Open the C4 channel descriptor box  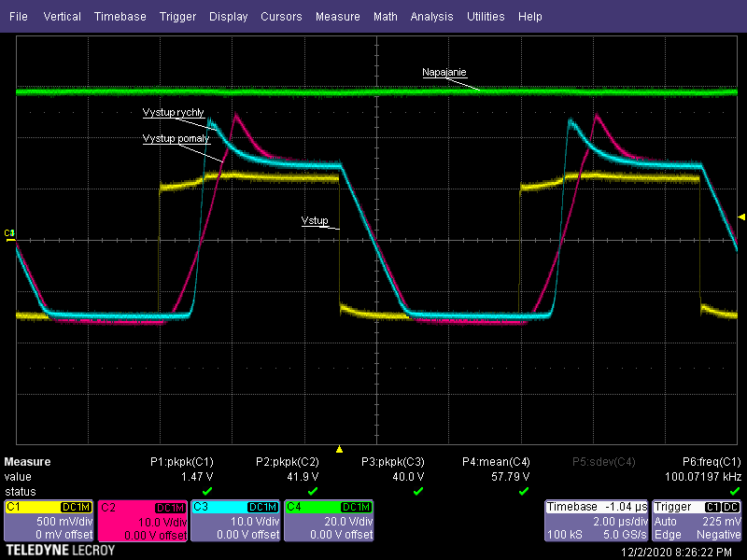point(329,521)
